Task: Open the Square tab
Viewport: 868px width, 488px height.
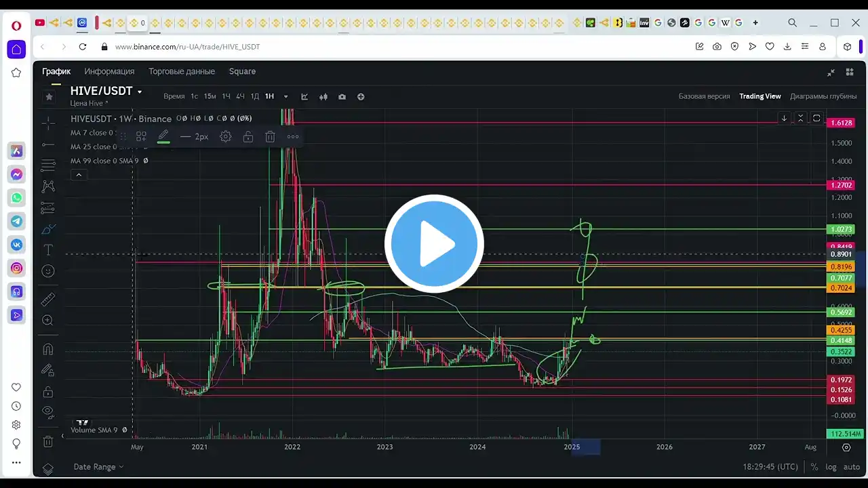Action: (x=242, y=71)
